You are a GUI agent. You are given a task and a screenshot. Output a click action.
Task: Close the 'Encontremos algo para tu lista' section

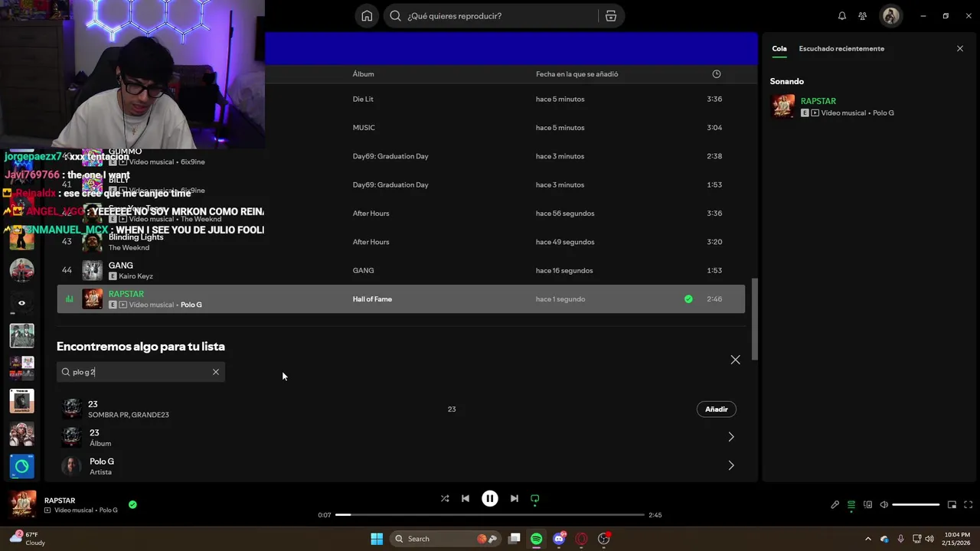pos(735,360)
